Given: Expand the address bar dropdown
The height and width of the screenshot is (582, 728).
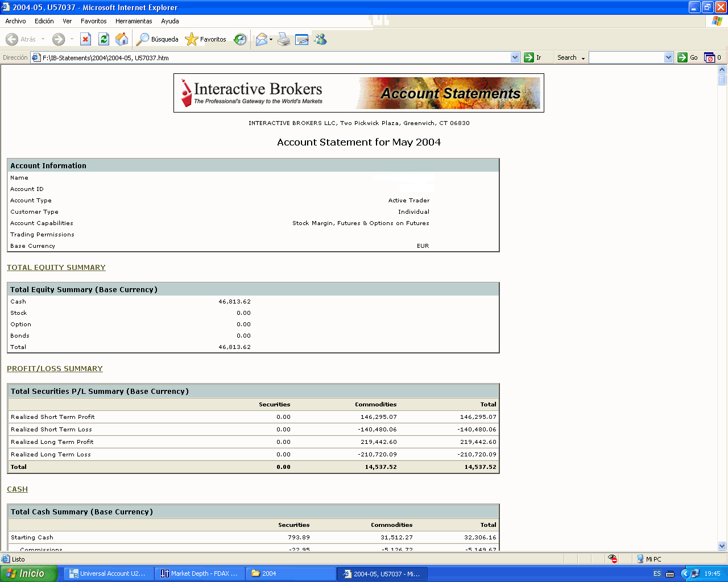Looking at the screenshot, I should coord(515,57).
